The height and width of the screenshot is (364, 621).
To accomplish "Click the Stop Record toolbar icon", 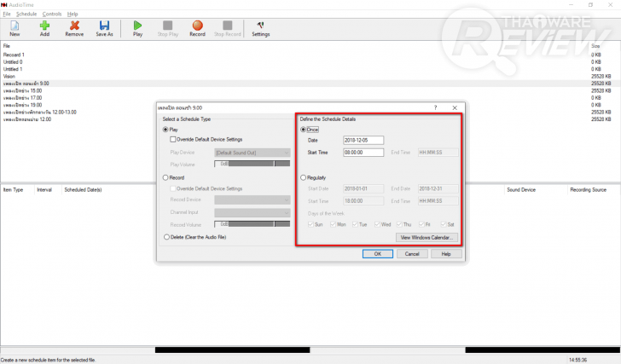I will tap(227, 28).
